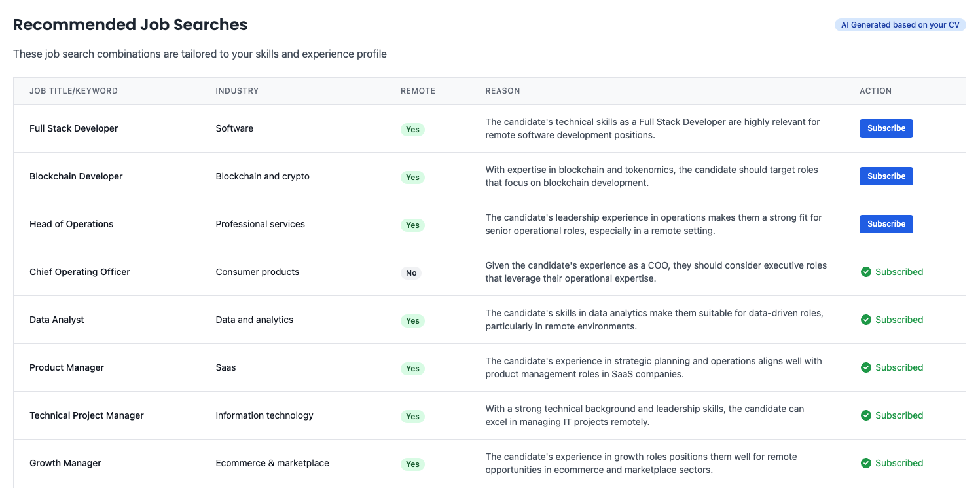Sort the table by the JOB TITLE/KEYWORD column header

(x=74, y=90)
